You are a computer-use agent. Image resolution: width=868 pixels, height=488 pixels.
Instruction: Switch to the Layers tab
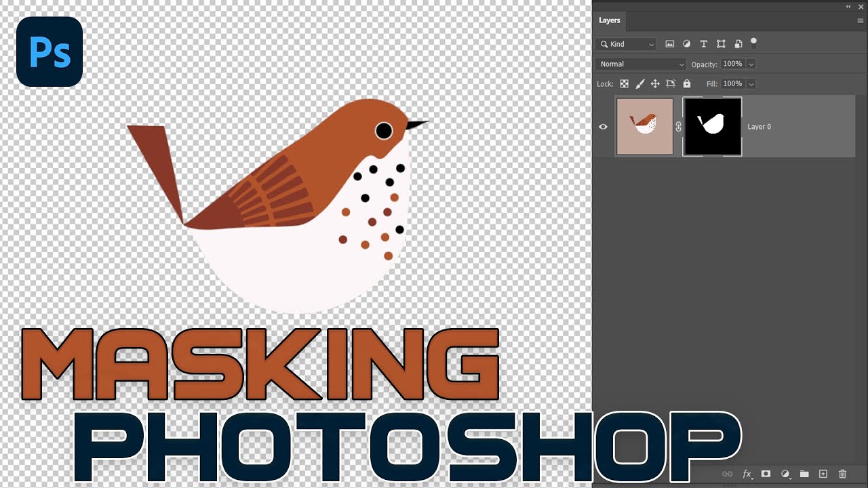tap(609, 20)
